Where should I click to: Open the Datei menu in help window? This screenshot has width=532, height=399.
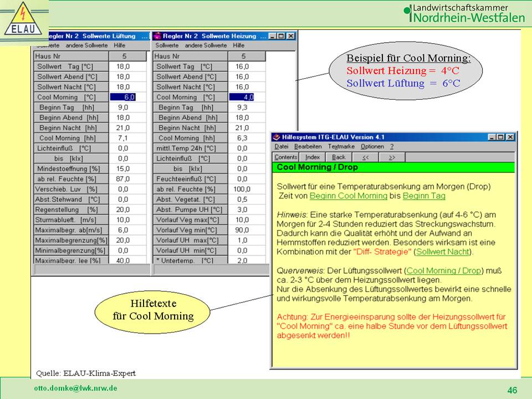coord(282,147)
